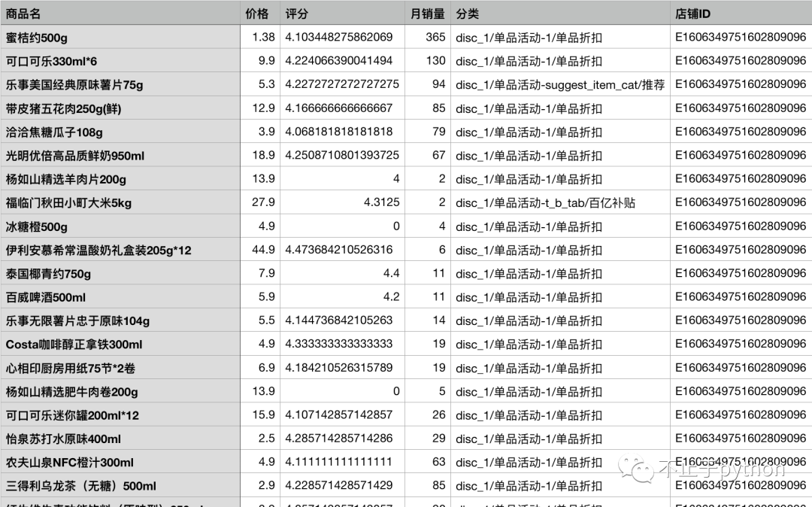The image size is (812, 507).
Task: Select the 月销量 column header
Action: coord(427,14)
